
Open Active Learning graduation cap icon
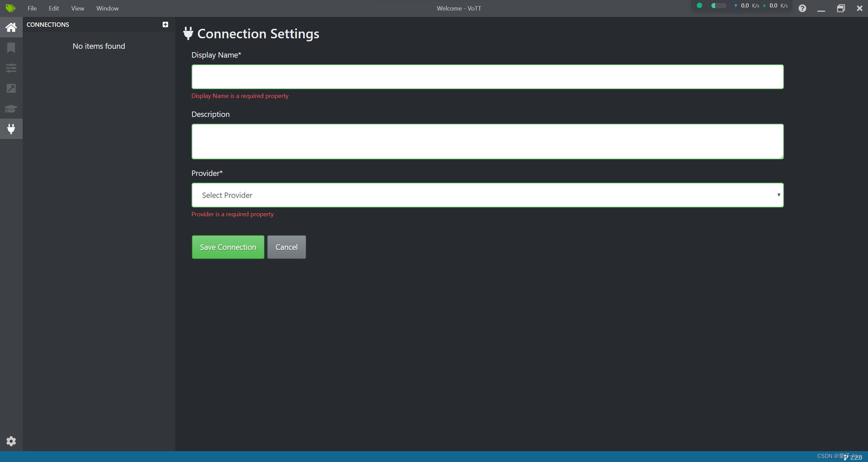click(11, 109)
